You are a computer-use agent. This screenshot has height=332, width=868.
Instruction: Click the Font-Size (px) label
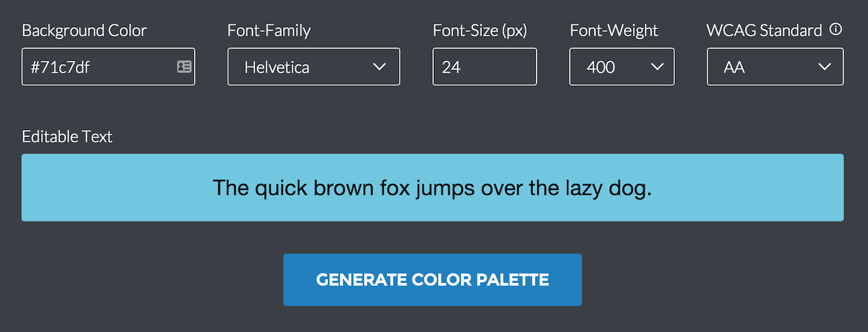click(x=480, y=31)
